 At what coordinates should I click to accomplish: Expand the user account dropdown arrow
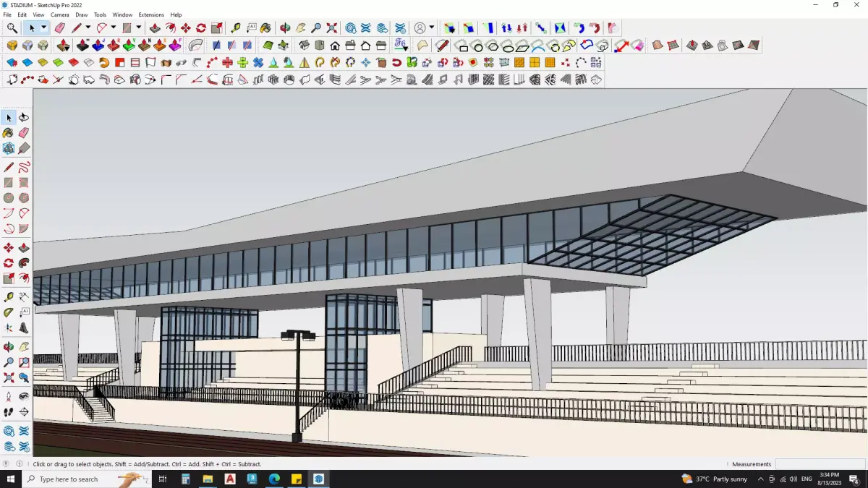pos(432,28)
